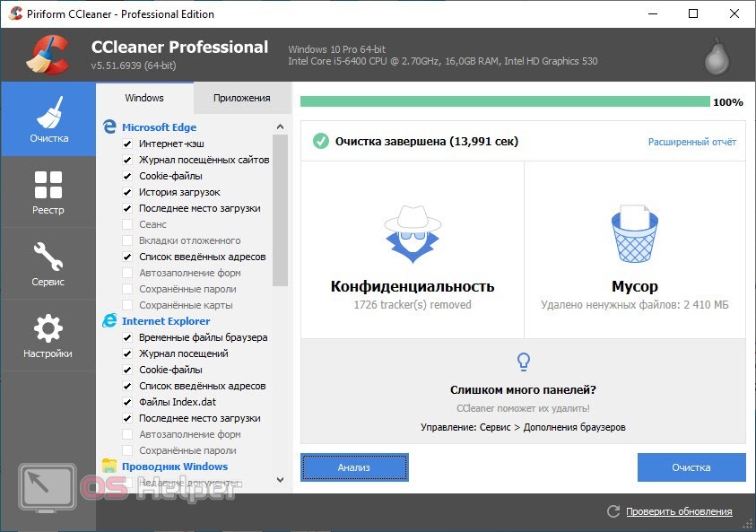This screenshot has width=756, height=532.
Task: Click 'Очистка завершена (13,991 сек)' status text
Action: (427, 142)
